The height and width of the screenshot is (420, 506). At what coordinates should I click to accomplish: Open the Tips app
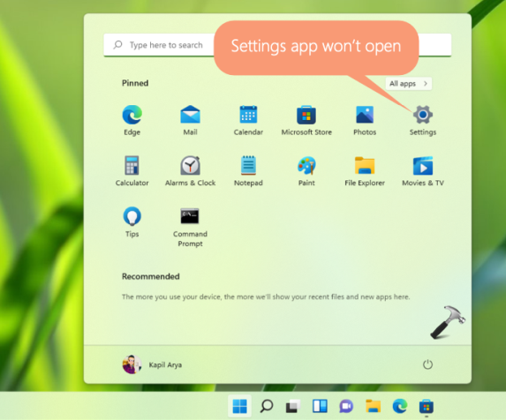point(132,221)
